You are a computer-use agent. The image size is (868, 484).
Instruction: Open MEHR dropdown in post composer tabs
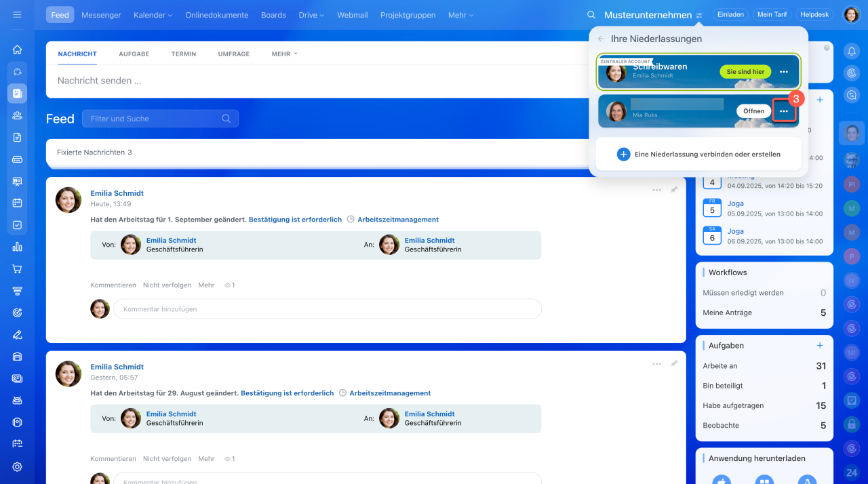pyautogui.click(x=284, y=54)
